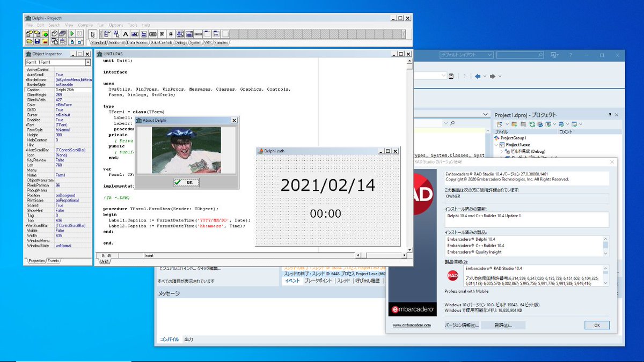The height and width of the screenshot is (362, 644).
Task: Click the photo in About Delphi dialog
Action: [186, 150]
